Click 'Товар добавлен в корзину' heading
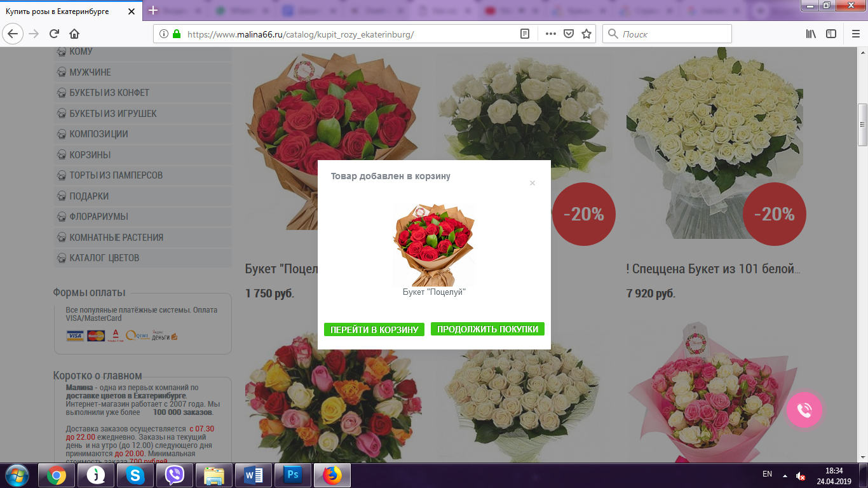The width and height of the screenshot is (868, 488). tap(390, 176)
